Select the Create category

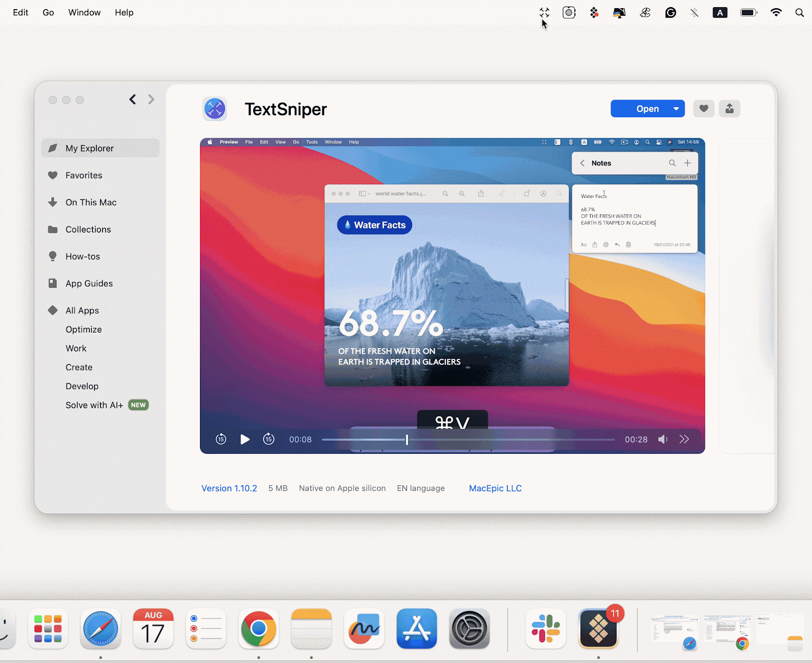click(79, 367)
